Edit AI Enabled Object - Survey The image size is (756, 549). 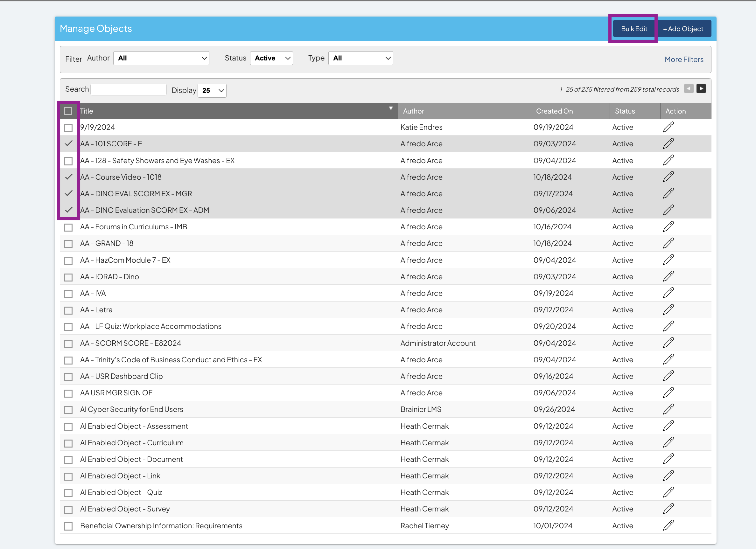coord(668,509)
